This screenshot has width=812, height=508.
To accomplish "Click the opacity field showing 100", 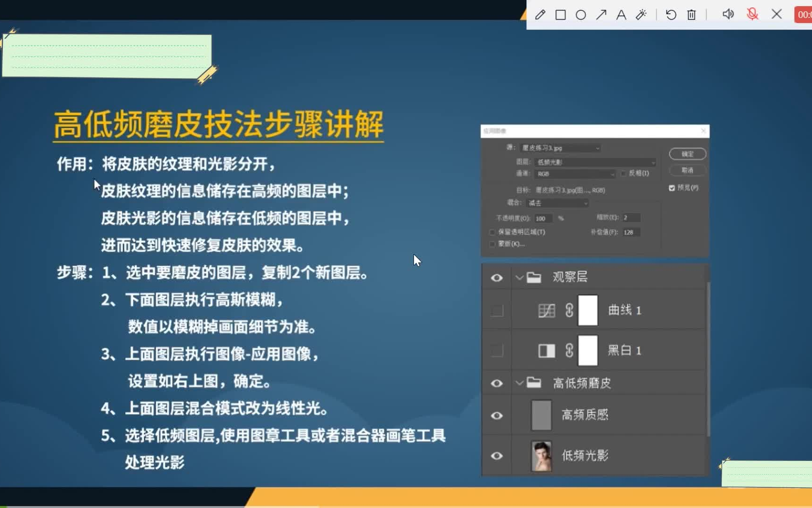I will [543, 218].
